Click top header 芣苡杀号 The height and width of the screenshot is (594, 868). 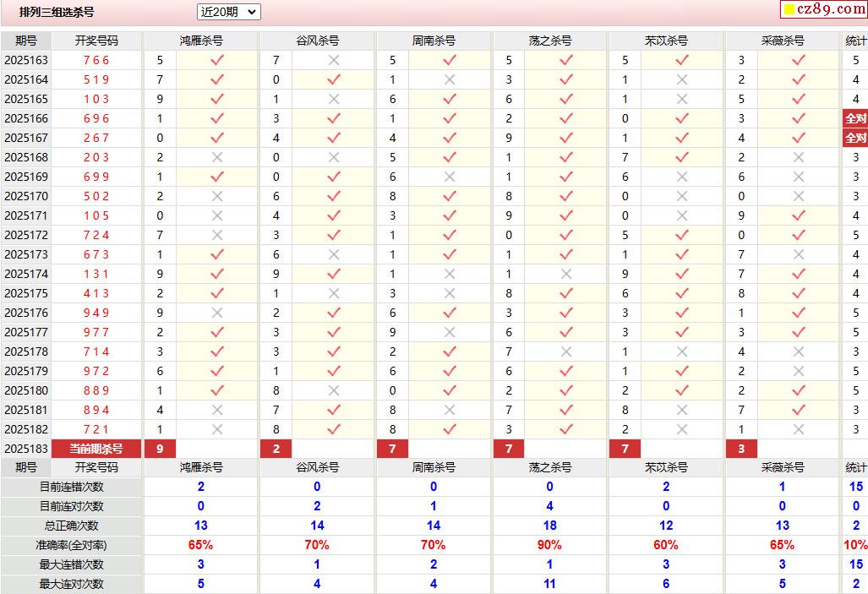(x=666, y=41)
